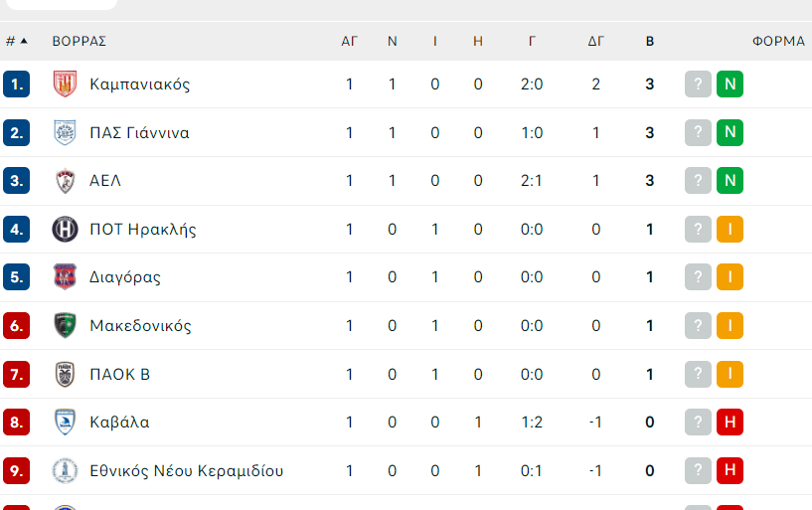Click the ΑΕΛ club crest
Viewport: 812px width, 510px height.
pos(65,181)
